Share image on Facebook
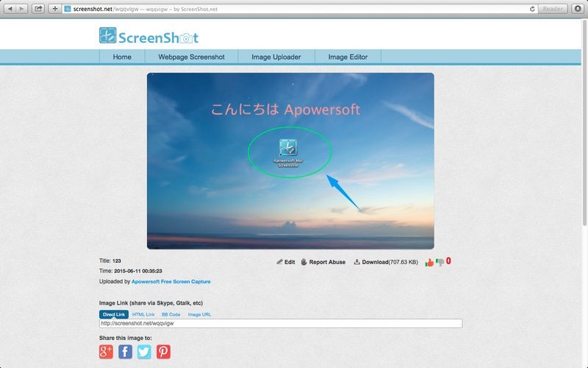 click(125, 352)
